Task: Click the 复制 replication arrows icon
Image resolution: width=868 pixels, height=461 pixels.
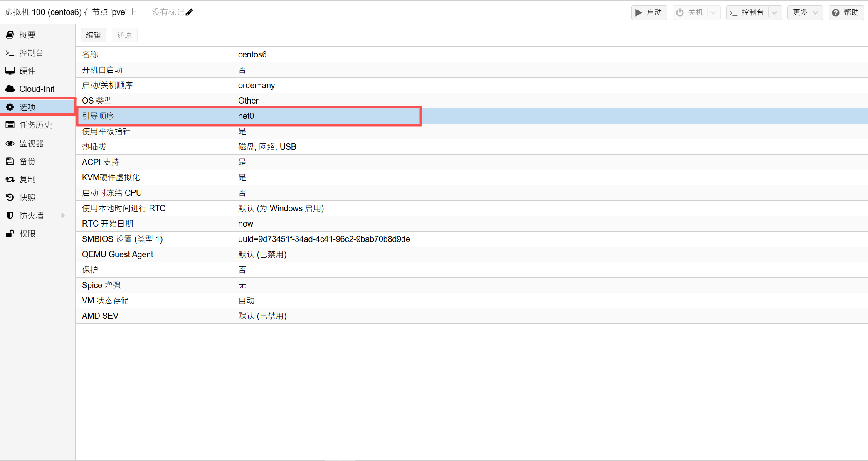Action: (10, 180)
